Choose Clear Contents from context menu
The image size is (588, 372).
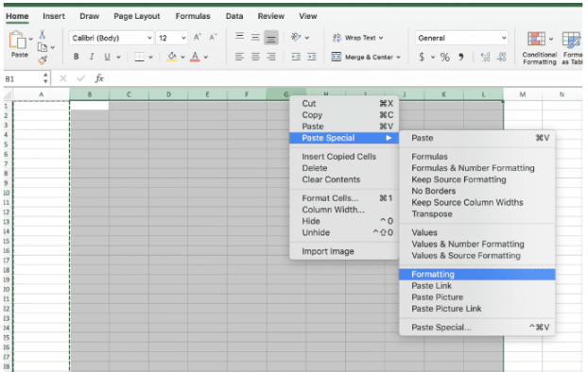click(344, 179)
